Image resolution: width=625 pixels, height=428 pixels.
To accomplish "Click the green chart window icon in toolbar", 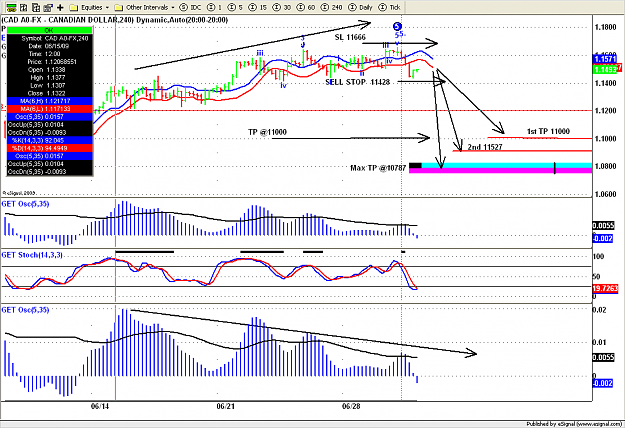I will 11,7.
